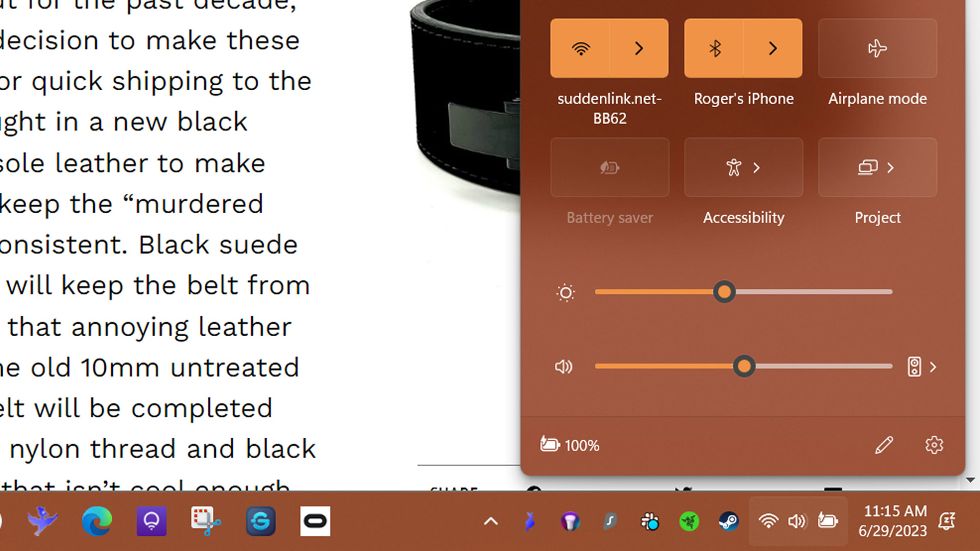Toggle the Wi-Fi button off
Image resolution: width=980 pixels, height=551 pixels.
pos(580,48)
